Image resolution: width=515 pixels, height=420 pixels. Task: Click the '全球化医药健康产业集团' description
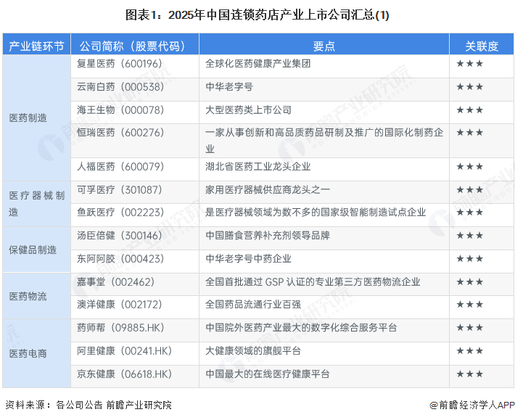(x=258, y=64)
